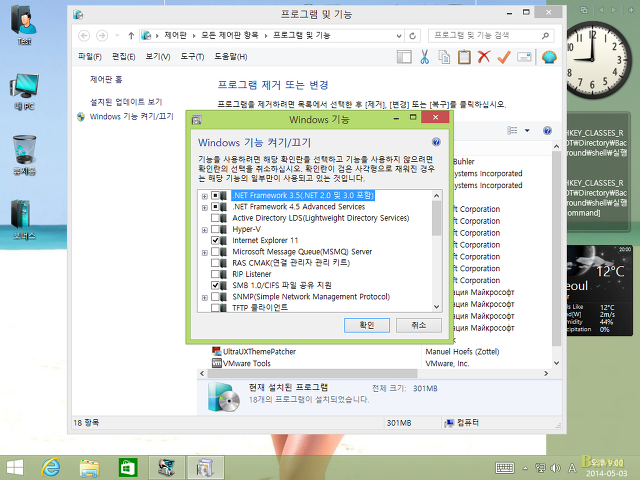The image size is (640, 480).
Task: Enable RAS CMAK checkbox
Action: 215,263
